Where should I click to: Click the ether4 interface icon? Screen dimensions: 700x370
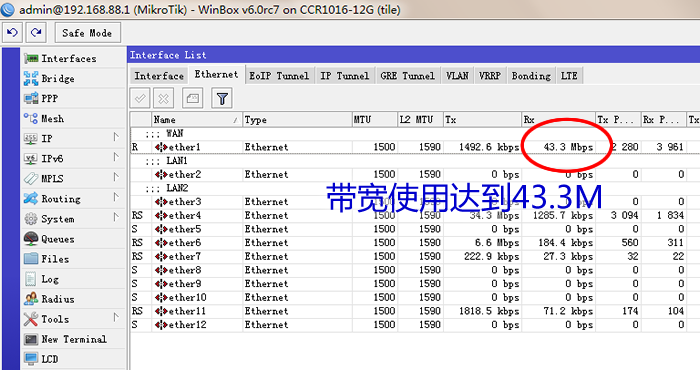click(161, 216)
